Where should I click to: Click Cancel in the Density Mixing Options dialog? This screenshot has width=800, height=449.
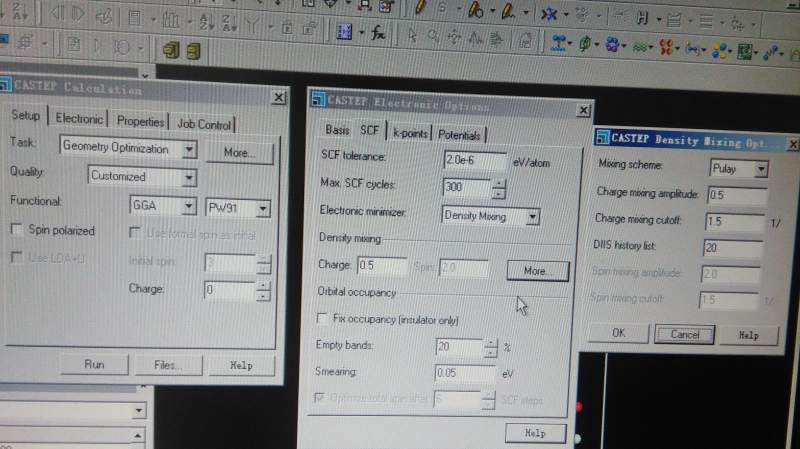coord(684,335)
